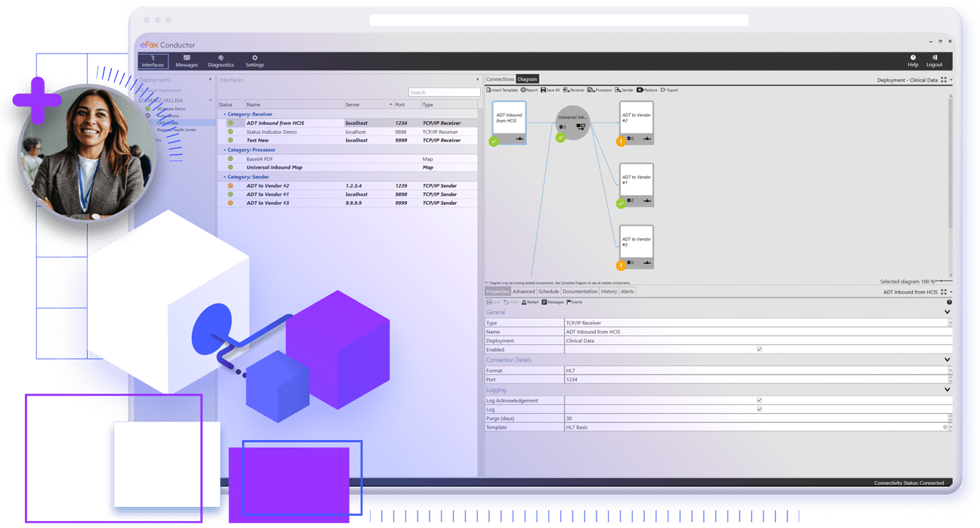This screenshot has width=980, height=528.
Task: Click Restore in diagram toolbar
Action: click(x=647, y=90)
